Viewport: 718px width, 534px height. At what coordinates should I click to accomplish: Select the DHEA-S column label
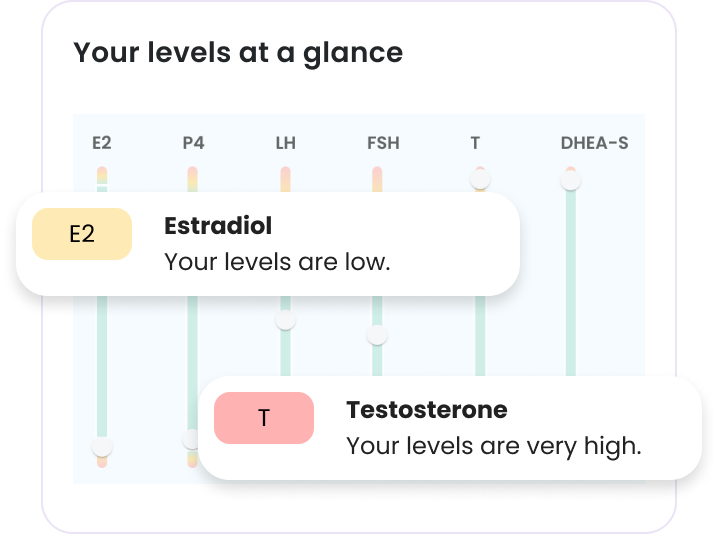(x=594, y=143)
